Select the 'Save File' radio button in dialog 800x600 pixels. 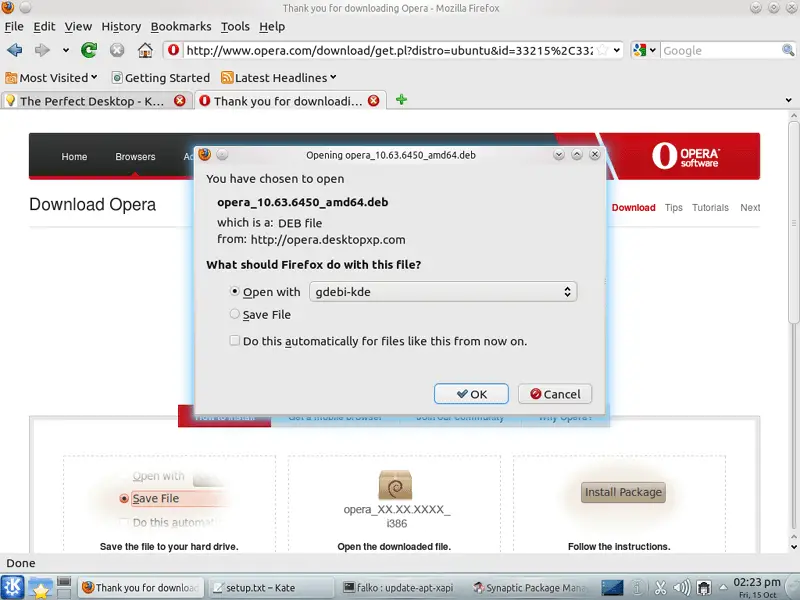(x=234, y=314)
